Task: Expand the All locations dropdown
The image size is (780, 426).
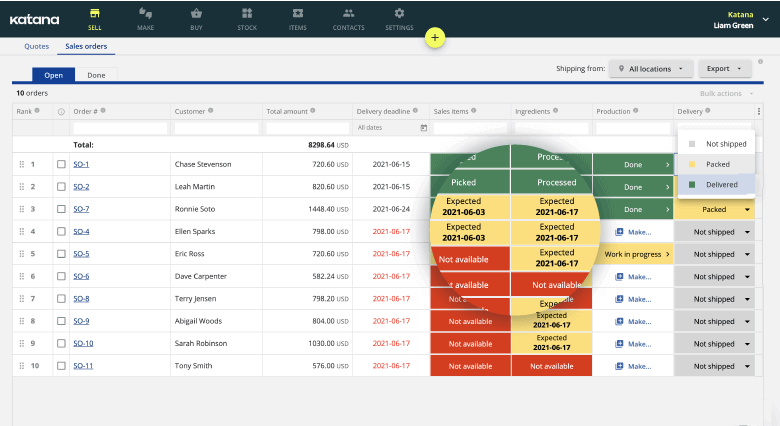Action: pos(651,69)
